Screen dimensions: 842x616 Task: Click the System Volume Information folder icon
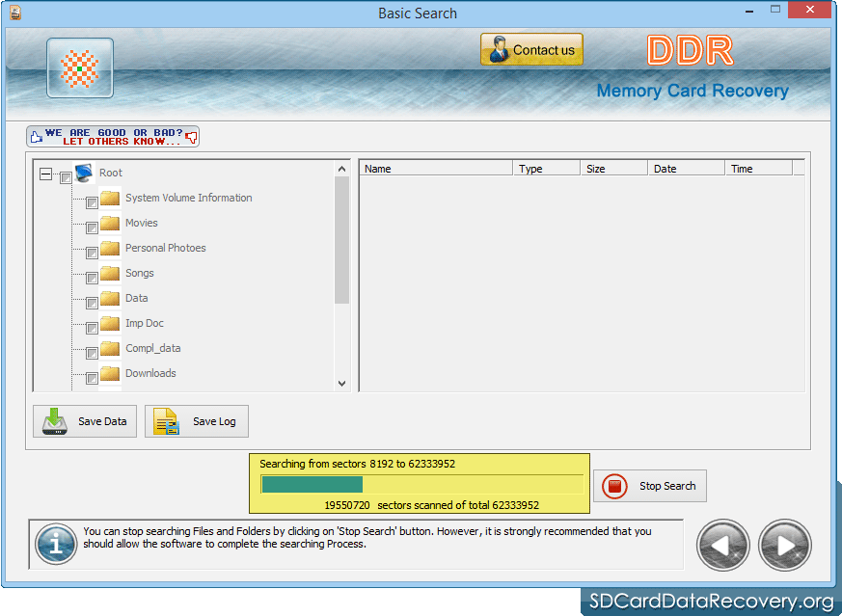(x=110, y=198)
